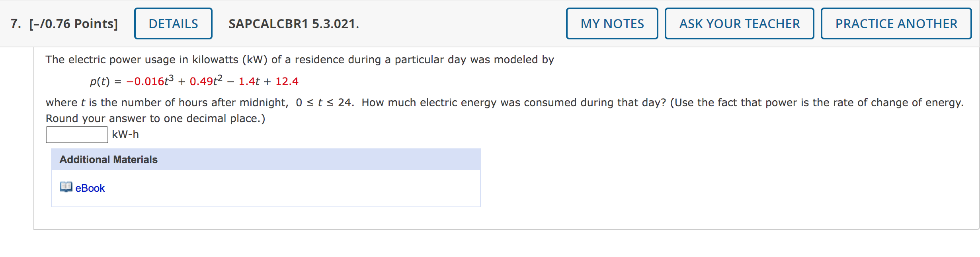This screenshot has width=980, height=257.
Task: Select question number 7
Action: [x=14, y=23]
